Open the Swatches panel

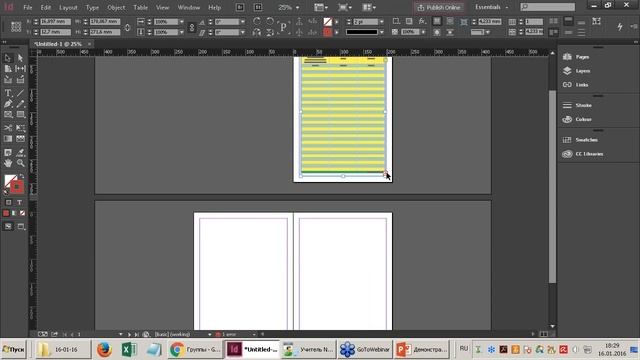pos(580,140)
